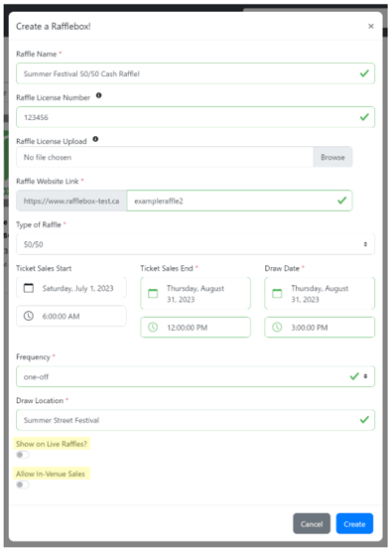Enable the Show on Live Raffles toggle
This screenshot has height=551, width=392.
point(23,455)
